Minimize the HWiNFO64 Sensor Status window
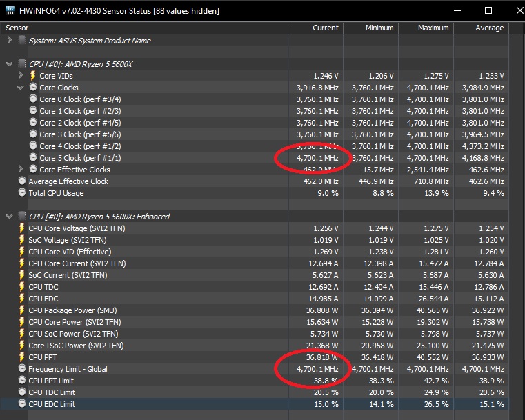This screenshot has height=420, width=525. click(457, 10)
